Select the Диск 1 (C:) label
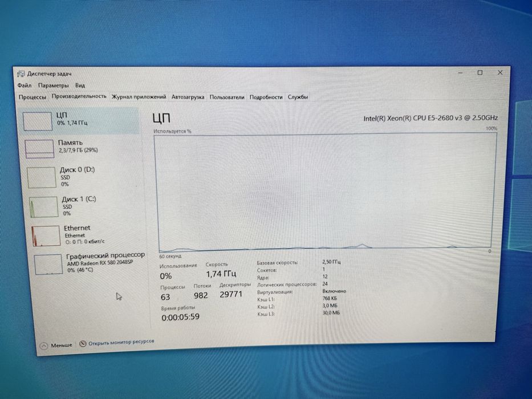The image size is (532, 399). [79, 199]
